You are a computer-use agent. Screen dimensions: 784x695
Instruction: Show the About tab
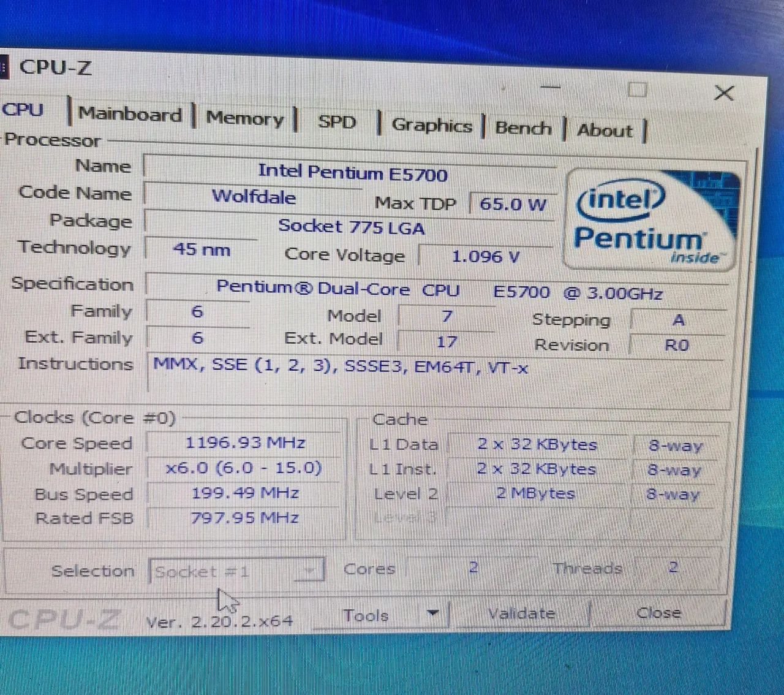[x=605, y=131]
